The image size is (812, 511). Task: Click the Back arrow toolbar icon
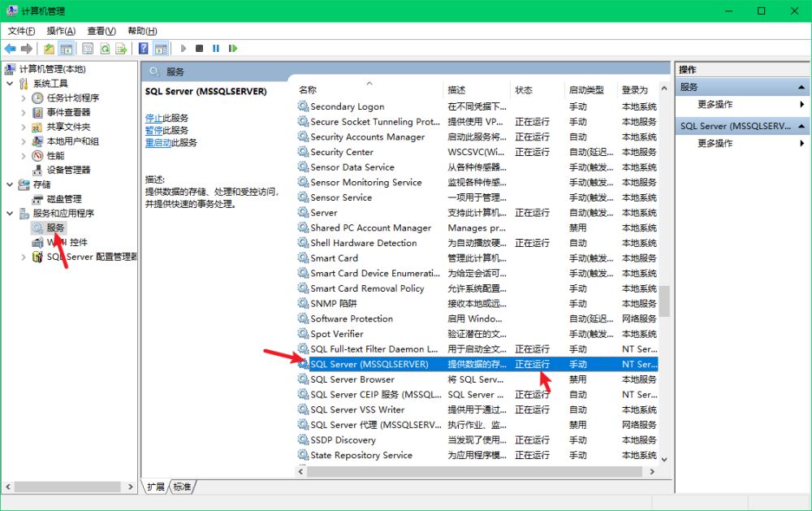(10, 49)
